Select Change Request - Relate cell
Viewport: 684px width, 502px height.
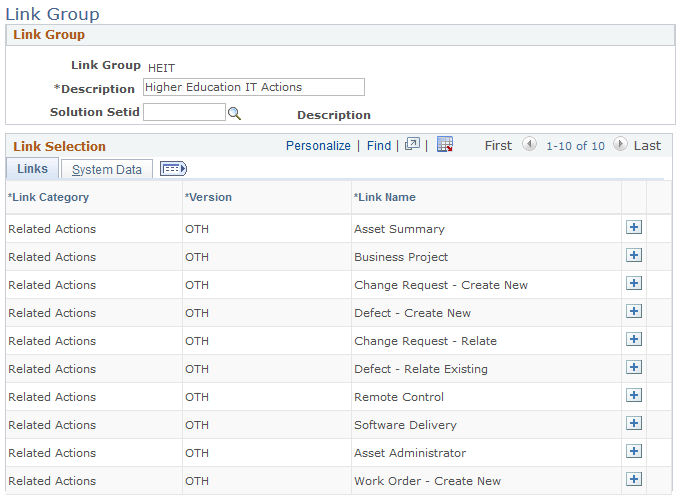(425, 341)
